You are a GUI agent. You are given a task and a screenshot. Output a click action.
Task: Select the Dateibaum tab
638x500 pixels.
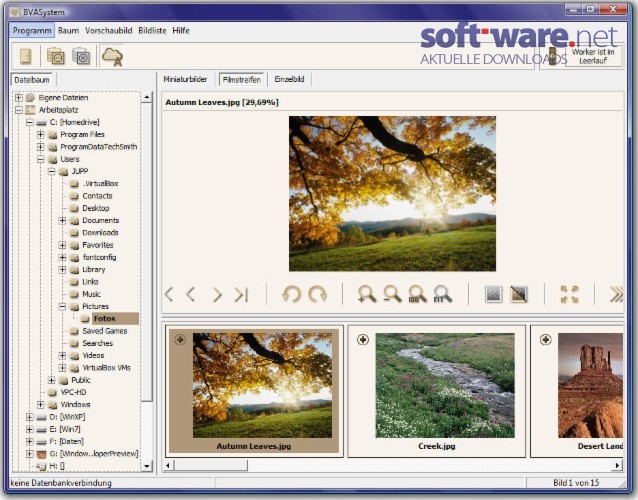(x=32, y=80)
